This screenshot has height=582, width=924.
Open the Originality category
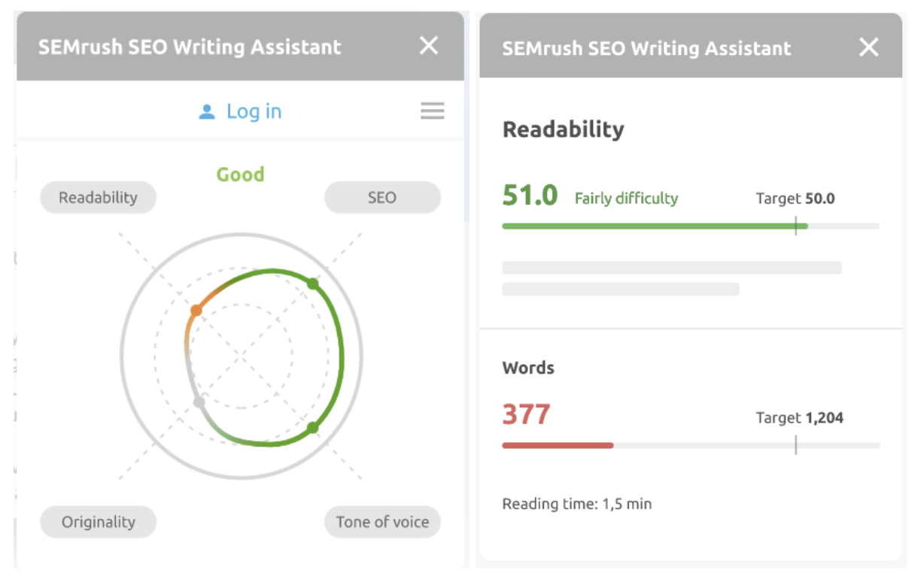coord(98,522)
